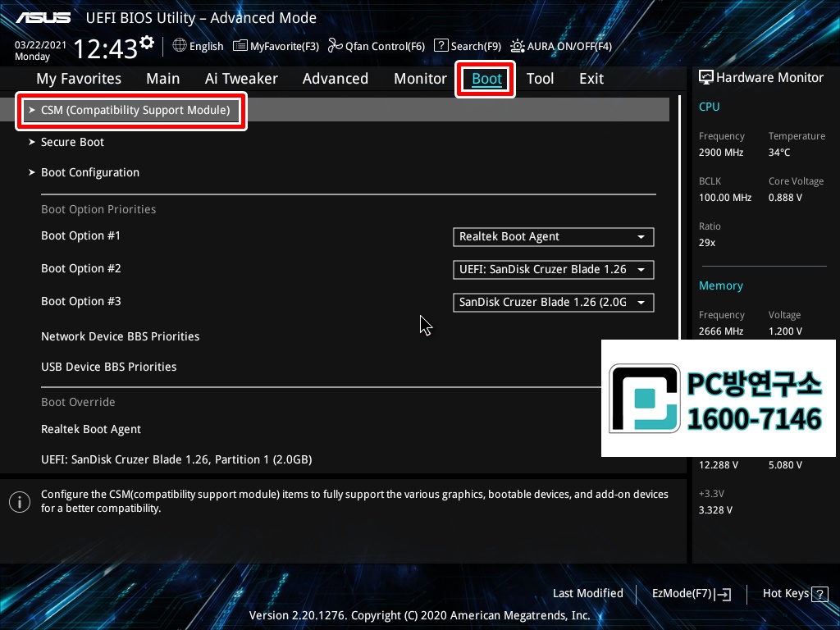Open the Monitor tab
This screenshot has width=840, height=630.
point(421,79)
